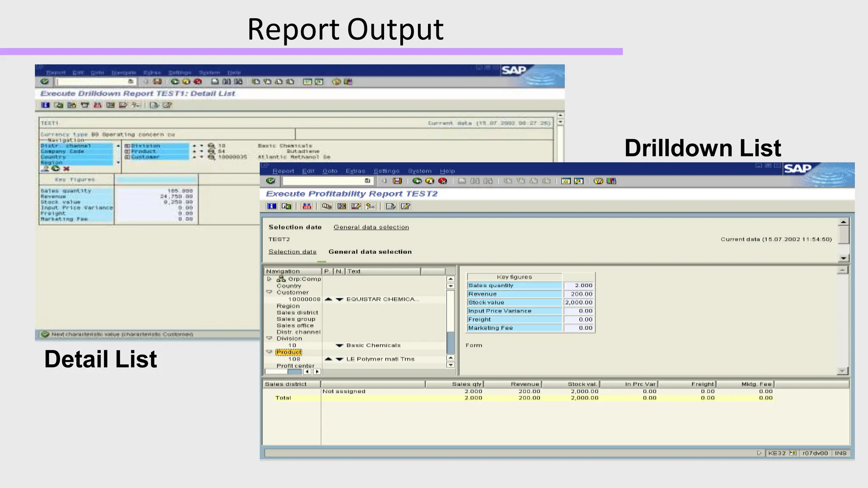Select the highlighted Product characteristic in the Navigation tree

(289, 352)
